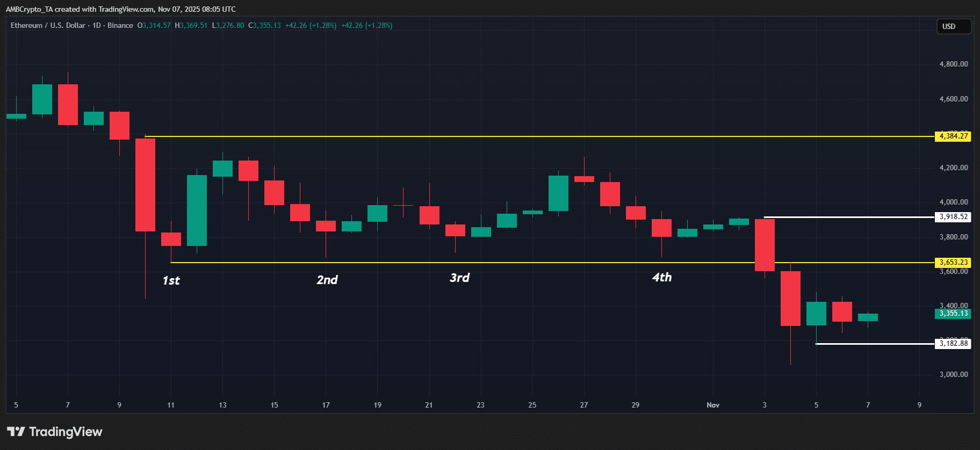980x450 pixels.
Task: Select the 3,653.23 yellow price label
Action: pos(953,263)
